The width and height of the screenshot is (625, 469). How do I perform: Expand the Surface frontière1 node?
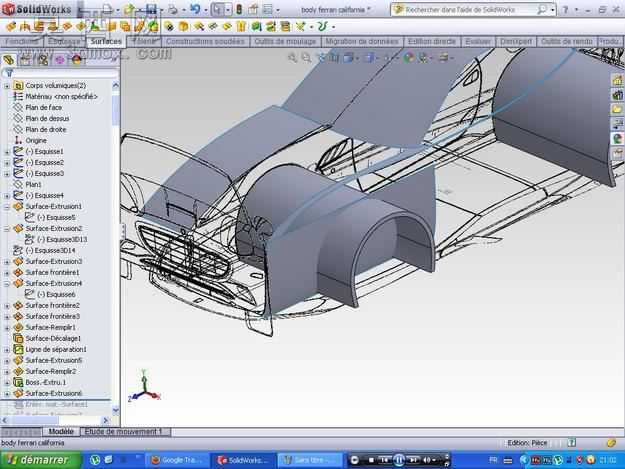[x=6, y=273]
